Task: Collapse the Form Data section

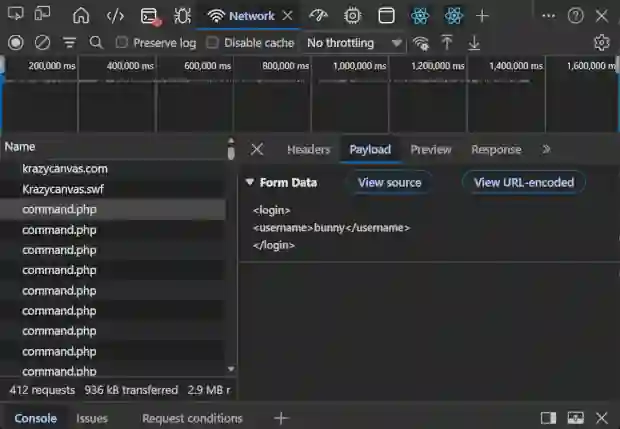Action: point(250,182)
